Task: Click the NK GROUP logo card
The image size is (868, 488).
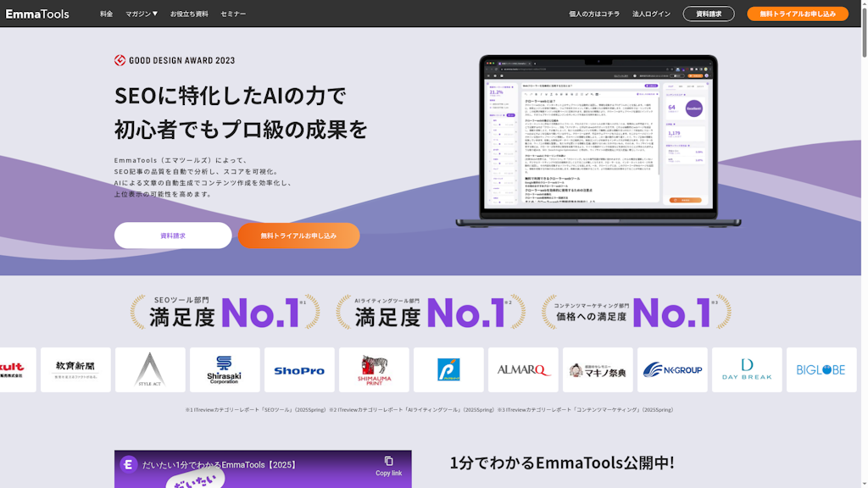Action: coord(672,369)
